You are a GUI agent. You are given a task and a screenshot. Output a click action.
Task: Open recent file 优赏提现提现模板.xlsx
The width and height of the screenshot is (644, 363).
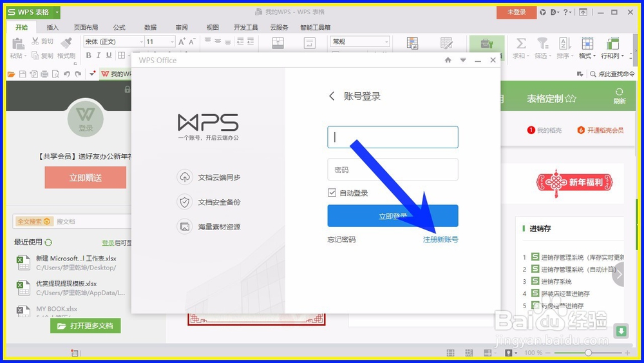point(66,284)
